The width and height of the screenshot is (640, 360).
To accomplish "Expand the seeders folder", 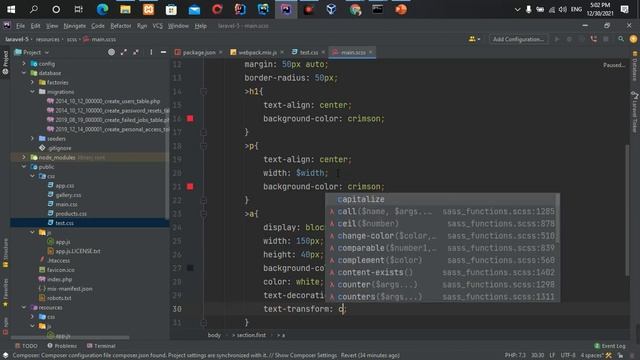I will 32,139.
